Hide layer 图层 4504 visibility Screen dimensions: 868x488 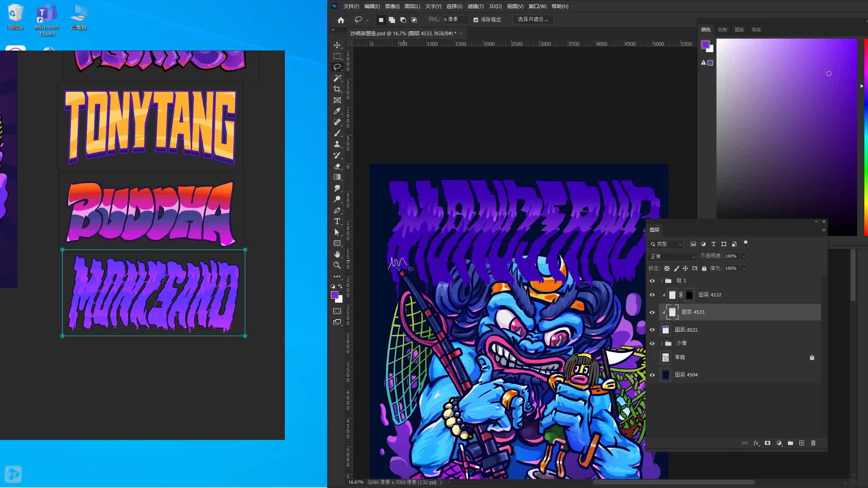pyautogui.click(x=652, y=375)
